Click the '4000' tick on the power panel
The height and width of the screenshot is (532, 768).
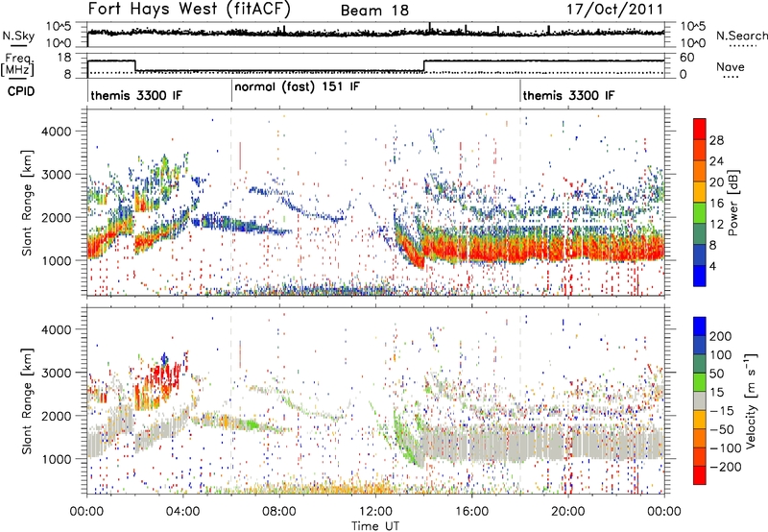pyautogui.click(x=56, y=132)
